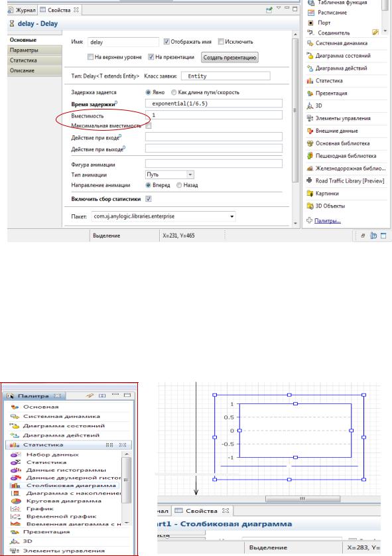Click grid view icon on Статистика palette header
Image resolution: width=392 pixels, height=556 pixels.
coord(109,445)
